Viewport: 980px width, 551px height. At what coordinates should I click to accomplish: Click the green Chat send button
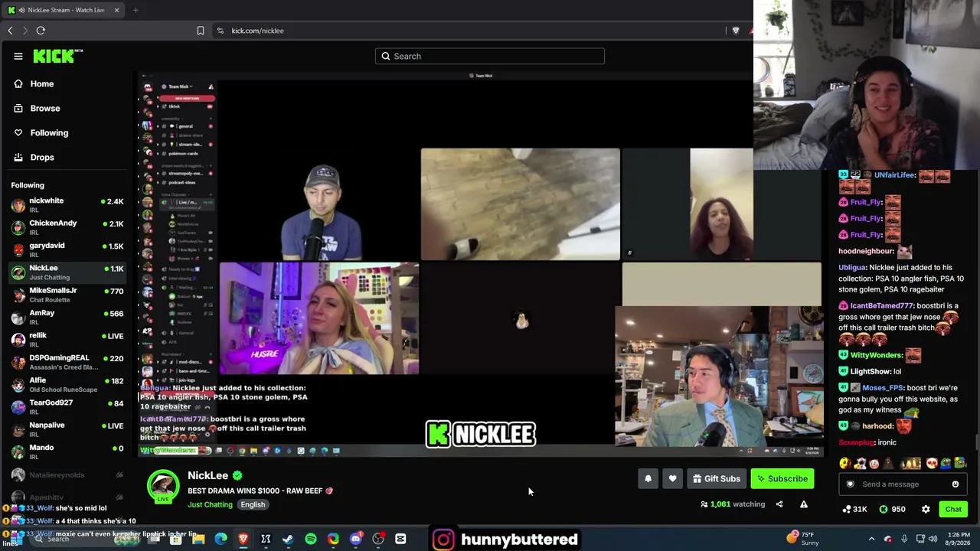tap(953, 510)
